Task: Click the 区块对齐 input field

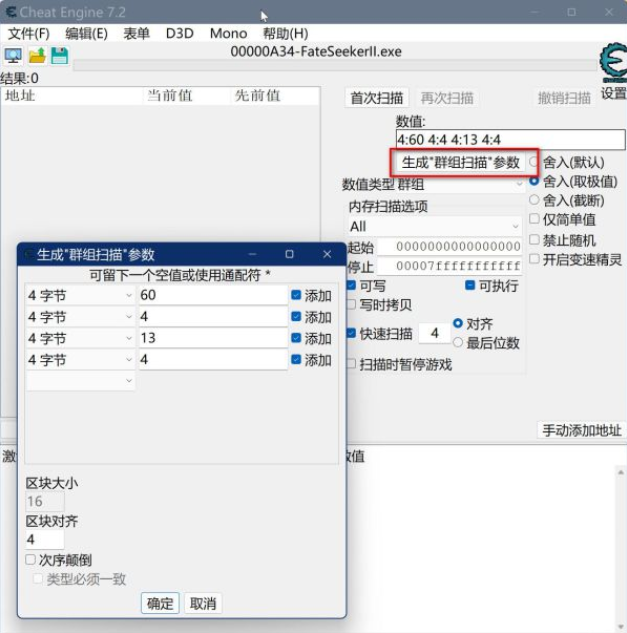Action: tap(44, 539)
